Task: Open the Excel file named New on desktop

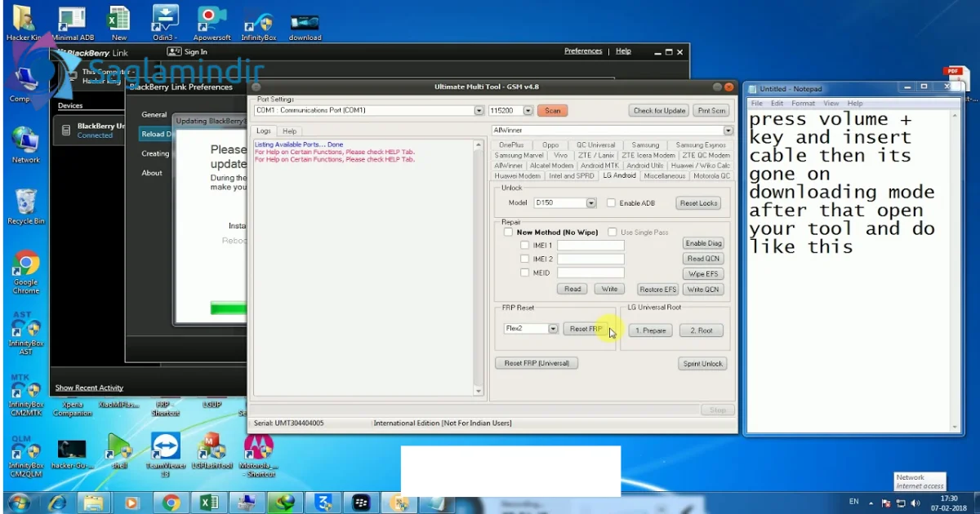Action: tap(119, 22)
